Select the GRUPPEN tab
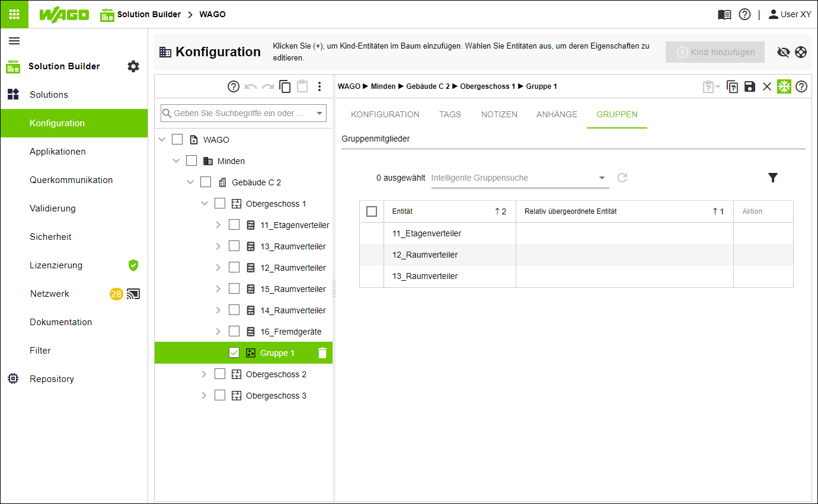This screenshot has width=818, height=504. (x=617, y=114)
